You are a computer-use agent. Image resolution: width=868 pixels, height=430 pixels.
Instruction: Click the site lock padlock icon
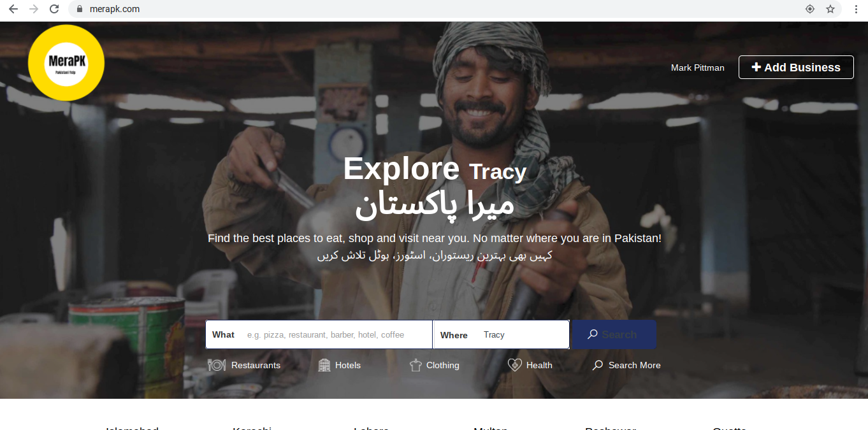coord(80,9)
